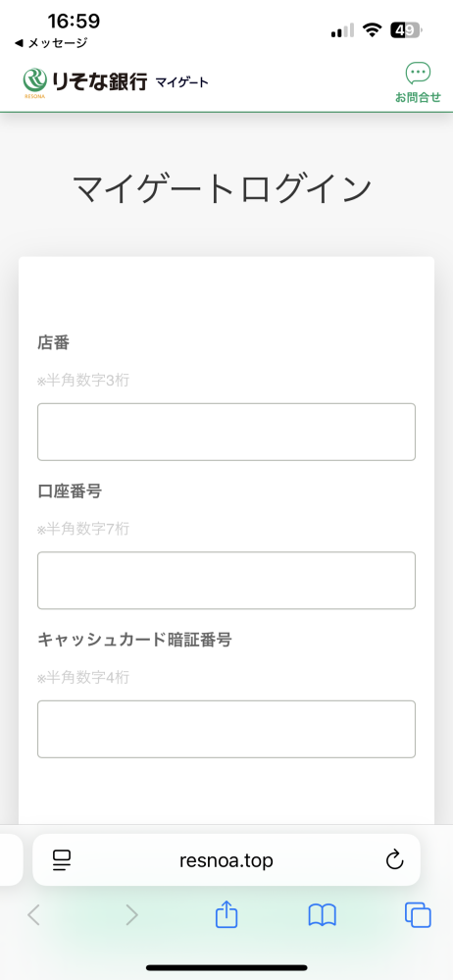
Task: Show all open tabs icon
Action: (418, 915)
